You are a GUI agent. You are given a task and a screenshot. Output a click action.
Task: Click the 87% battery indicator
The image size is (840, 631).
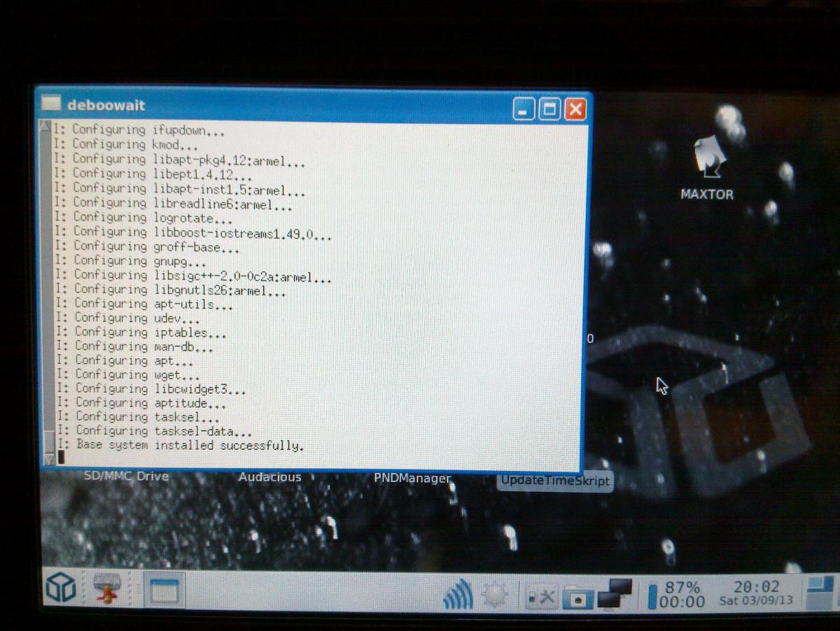[676, 595]
